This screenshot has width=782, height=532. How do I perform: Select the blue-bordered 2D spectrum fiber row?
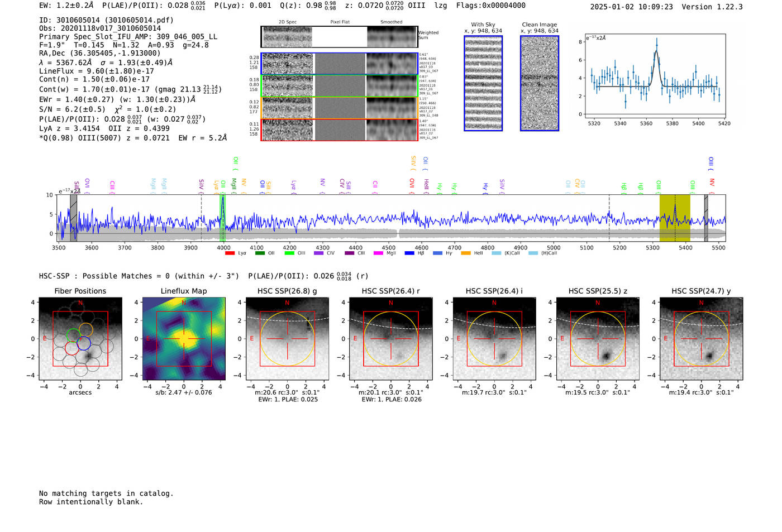tap(340, 64)
